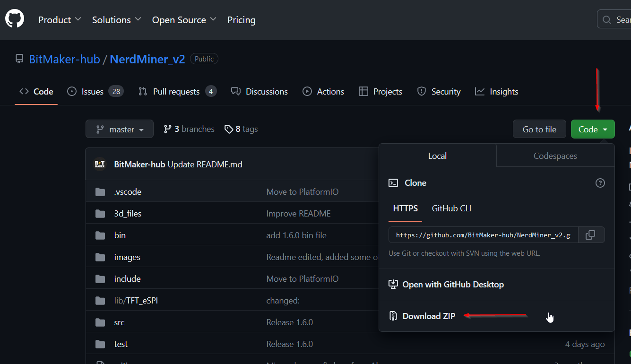Open the BitMaker-hub commit author link
Viewport: 631px width, 364px height.
point(140,165)
